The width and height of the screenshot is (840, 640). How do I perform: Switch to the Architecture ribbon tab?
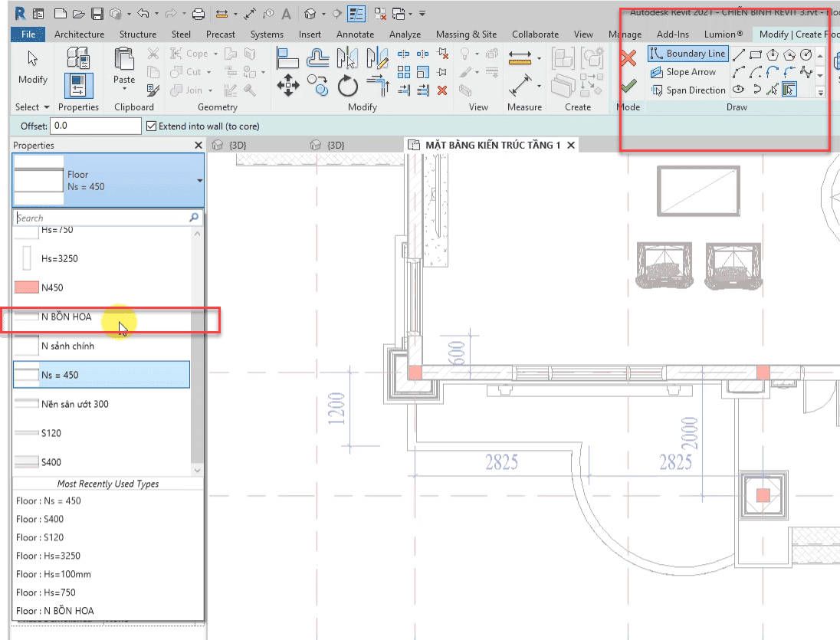[79, 34]
